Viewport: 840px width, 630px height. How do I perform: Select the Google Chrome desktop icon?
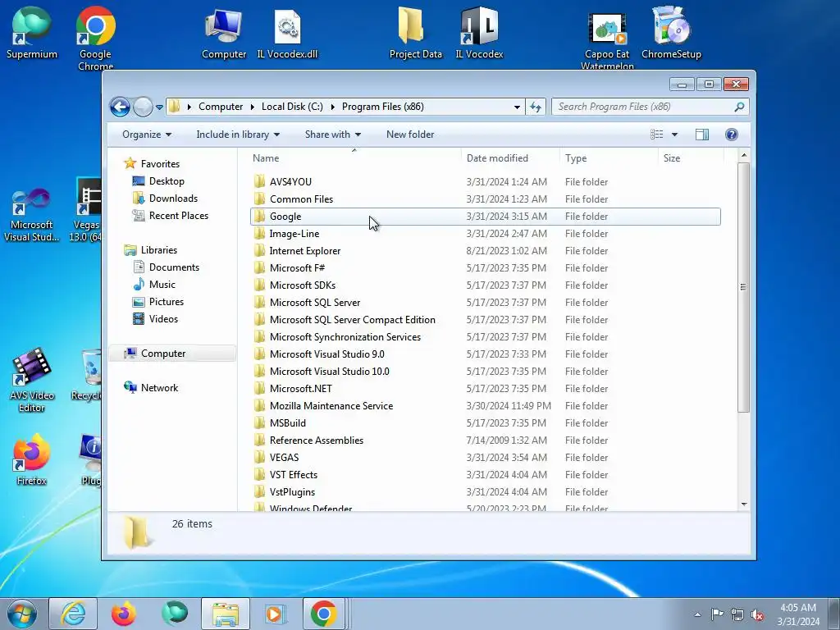pos(95,38)
